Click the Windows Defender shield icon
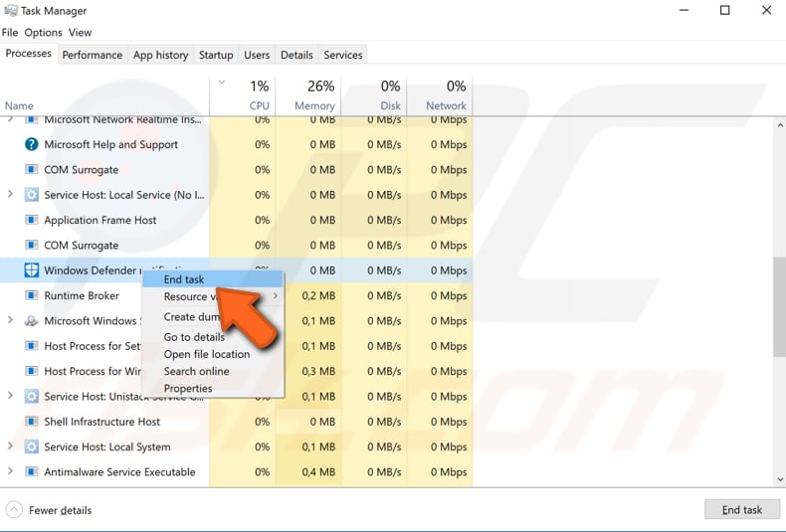Image resolution: width=786 pixels, height=532 pixels. tap(31, 270)
